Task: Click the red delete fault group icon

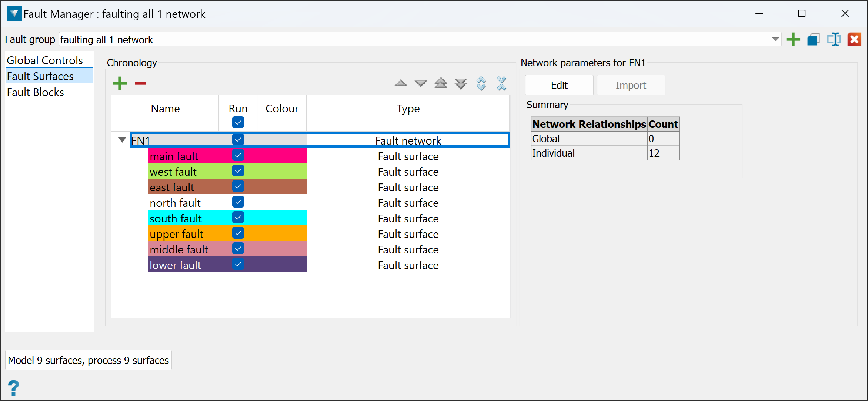Action: [x=854, y=39]
